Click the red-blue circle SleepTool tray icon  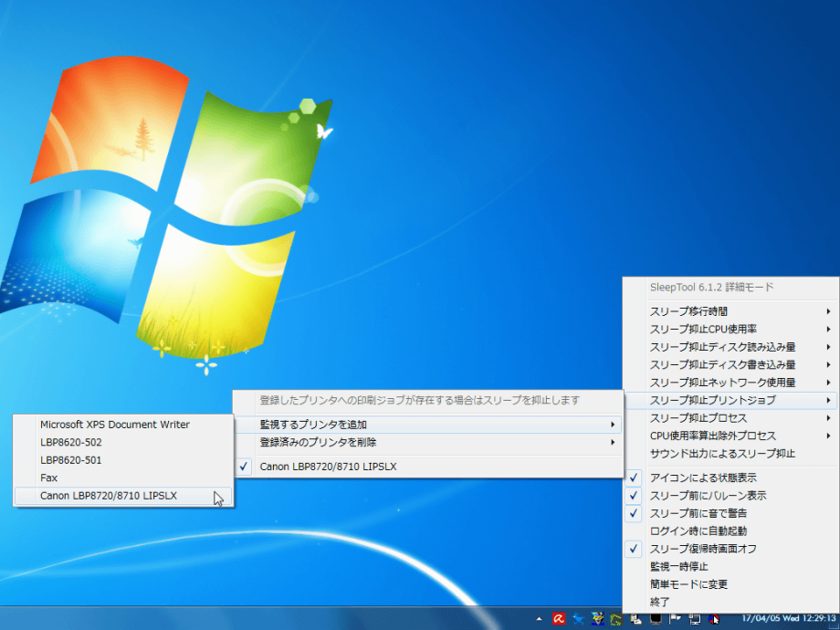(x=714, y=619)
